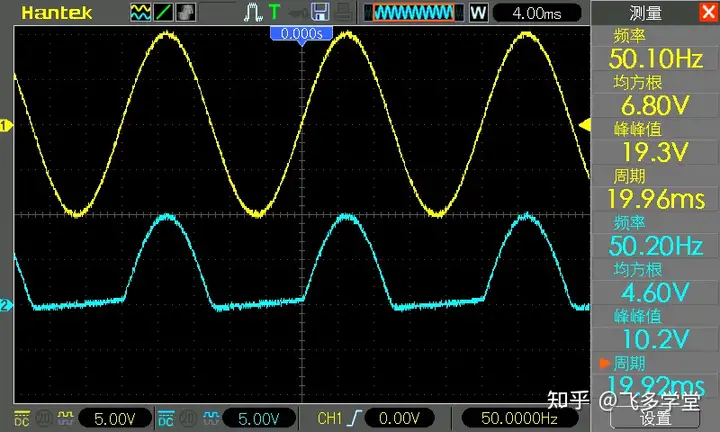This screenshot has height=432, width=720.
Task: Click the 0.000s trigger position marker
Action: [x=301, y=34]
